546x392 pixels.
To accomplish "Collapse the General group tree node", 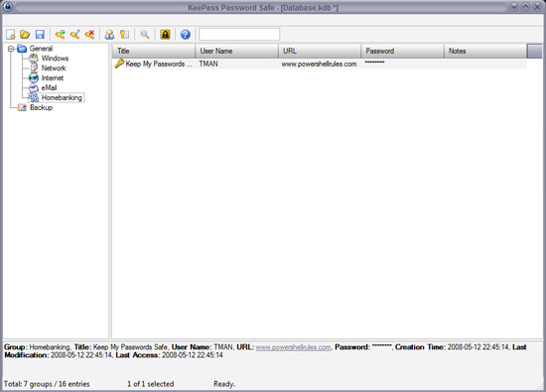I will coord(11,49).
